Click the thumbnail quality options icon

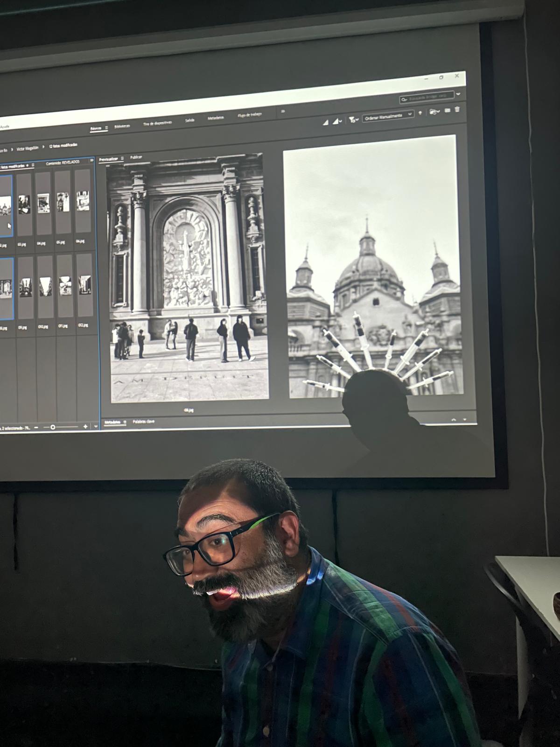336,121
